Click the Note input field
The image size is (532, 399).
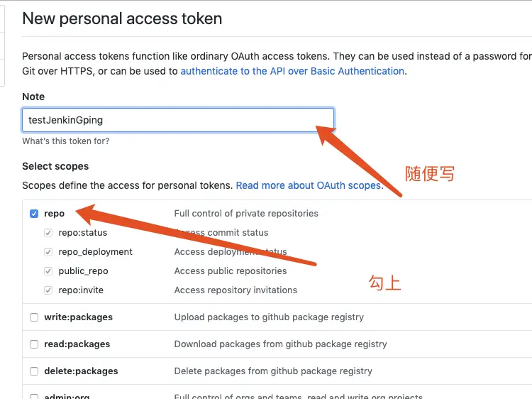178,120
